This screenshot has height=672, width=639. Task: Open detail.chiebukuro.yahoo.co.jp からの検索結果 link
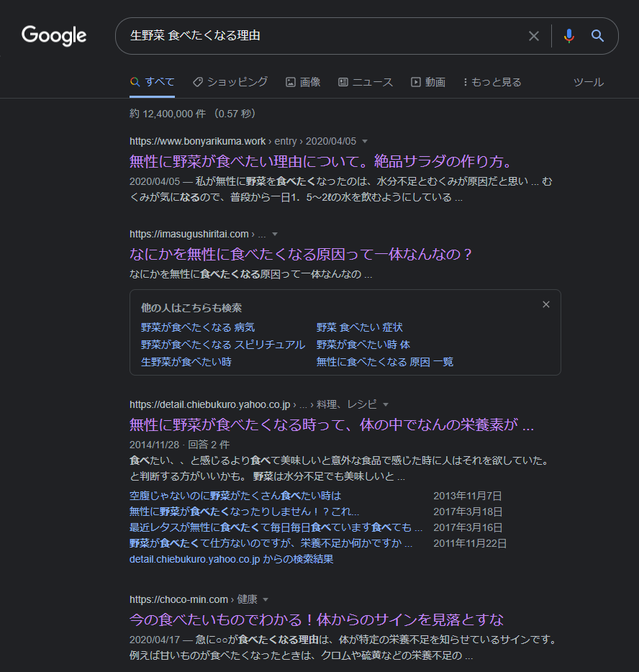[x=232, y=559]
